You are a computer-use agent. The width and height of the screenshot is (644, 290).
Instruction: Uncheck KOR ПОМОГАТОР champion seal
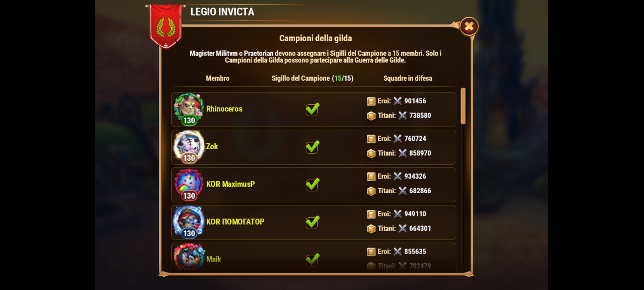[312, 222]
